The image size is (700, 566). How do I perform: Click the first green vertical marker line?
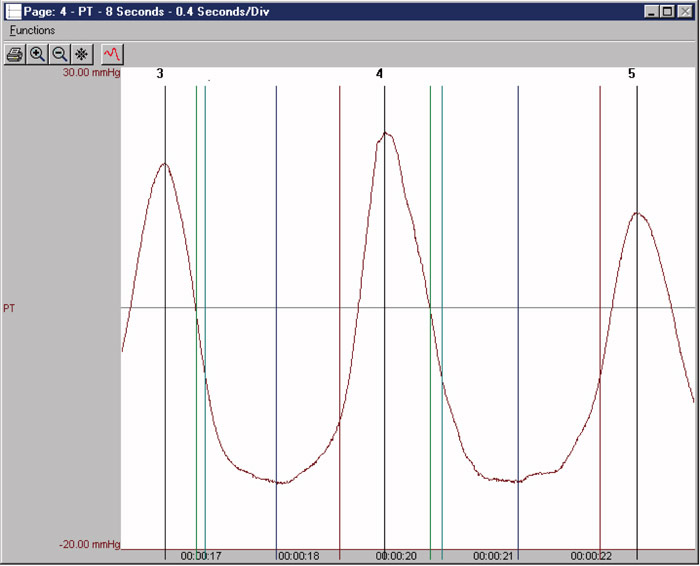coord(196,321)
